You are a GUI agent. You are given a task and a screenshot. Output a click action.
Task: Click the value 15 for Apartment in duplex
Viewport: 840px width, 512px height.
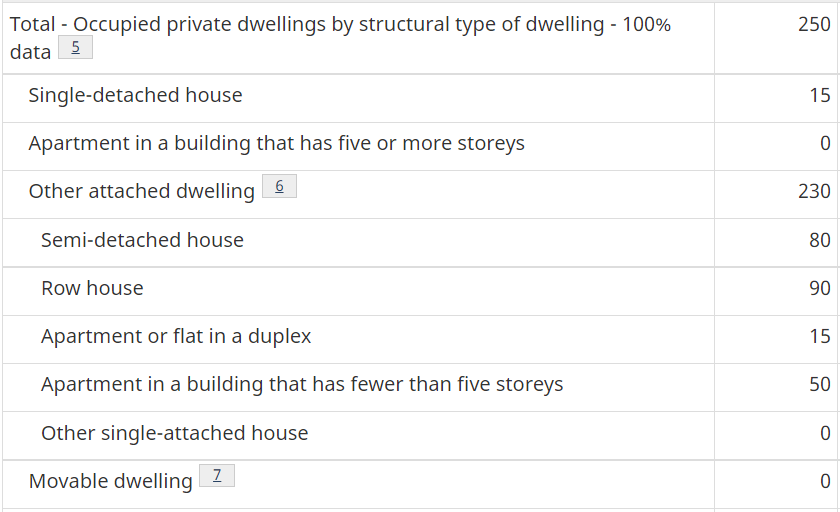point(820,336)
